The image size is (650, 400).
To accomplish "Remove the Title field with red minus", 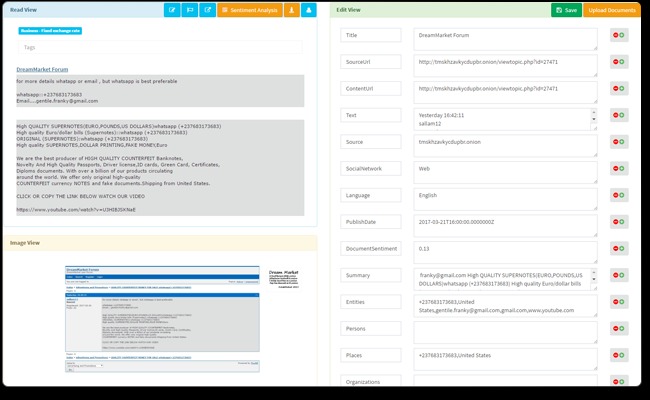I will 616,35.
